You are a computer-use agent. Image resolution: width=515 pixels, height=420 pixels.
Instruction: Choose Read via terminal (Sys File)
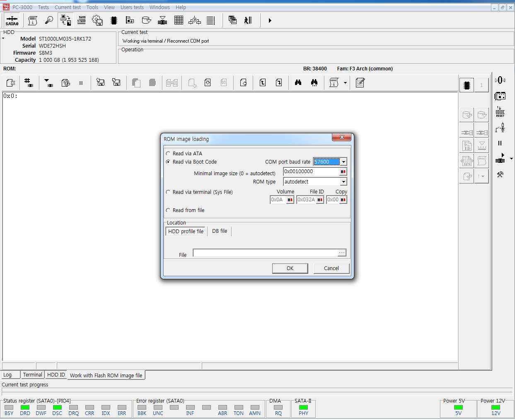[x=168, y=192]
